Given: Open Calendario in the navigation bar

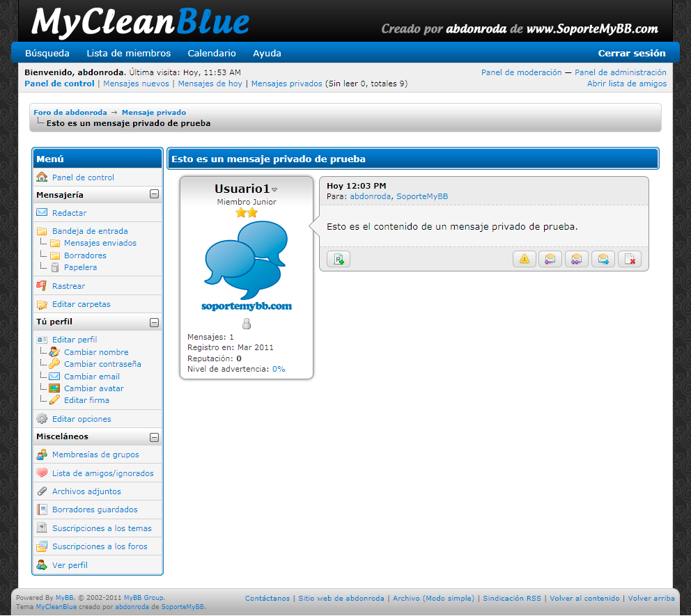Looking at the screenshot, I should pyautogui.click(x=212, y=53).
